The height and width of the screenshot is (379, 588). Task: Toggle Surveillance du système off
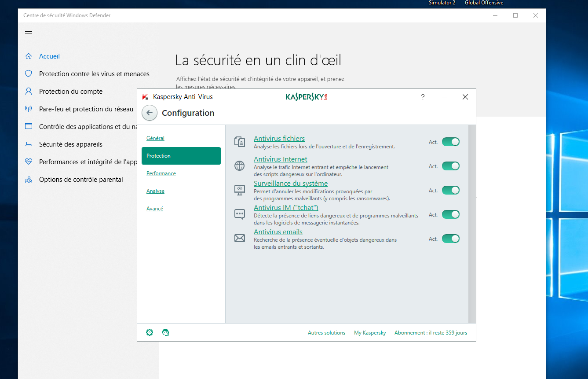pos(451,190)
